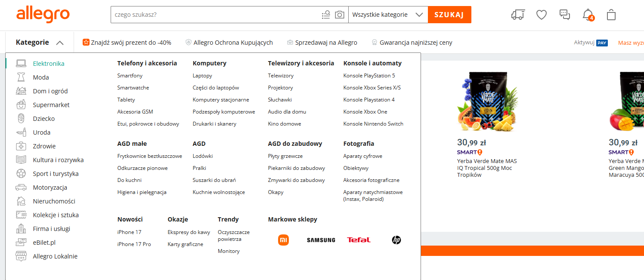The width and height of the screenshot is (644, 280).
Task: Open favorites via the heart icon
Action: pyautogui.click(x=541, y=15)
